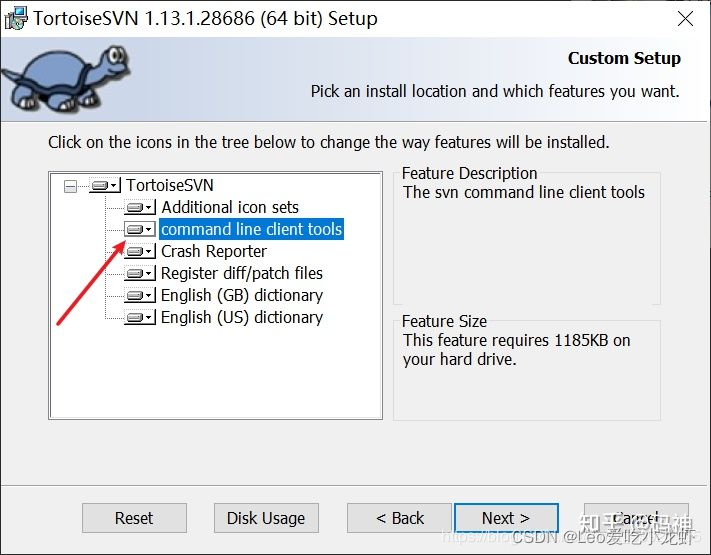Open the install-option dropdown for command line client tools
Viewport: 711px width, 555px height.
[x=140, y=229]
